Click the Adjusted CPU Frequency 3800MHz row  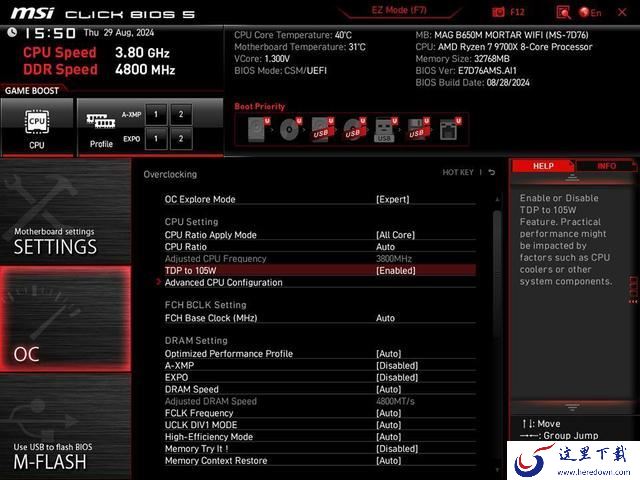click(320, 258)
